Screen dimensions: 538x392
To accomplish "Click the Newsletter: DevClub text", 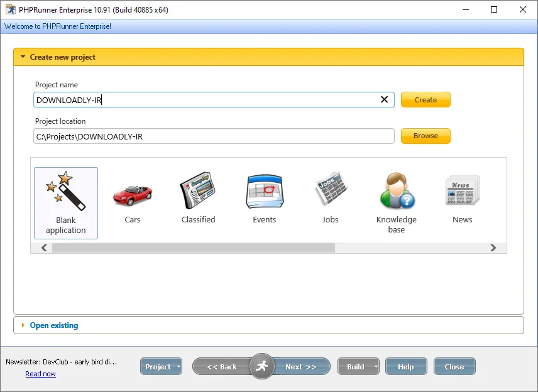I will 62,362.
